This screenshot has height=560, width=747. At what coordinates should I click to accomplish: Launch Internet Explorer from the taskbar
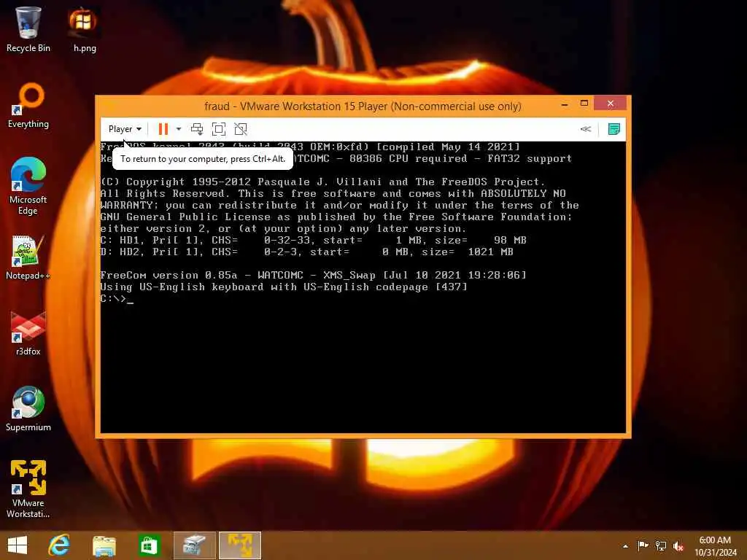coord(60,545)
